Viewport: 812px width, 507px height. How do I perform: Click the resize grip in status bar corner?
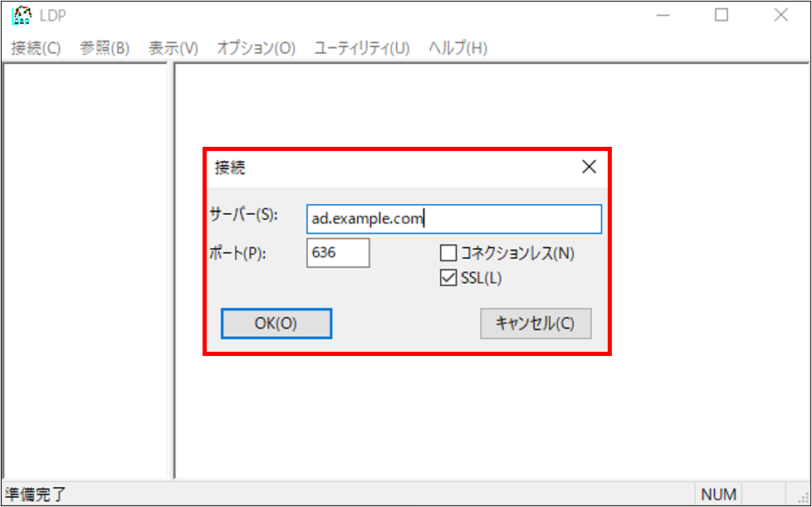(x=802, y=496)
